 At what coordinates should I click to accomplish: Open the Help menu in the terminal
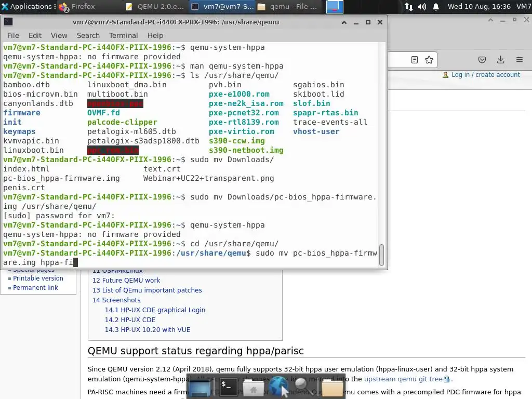tap(155, 36)
